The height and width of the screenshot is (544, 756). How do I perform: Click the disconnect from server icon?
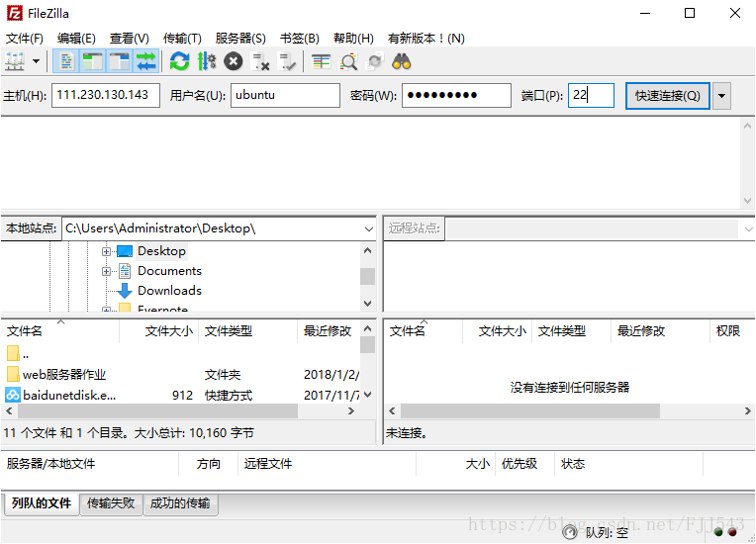[261, 61]
